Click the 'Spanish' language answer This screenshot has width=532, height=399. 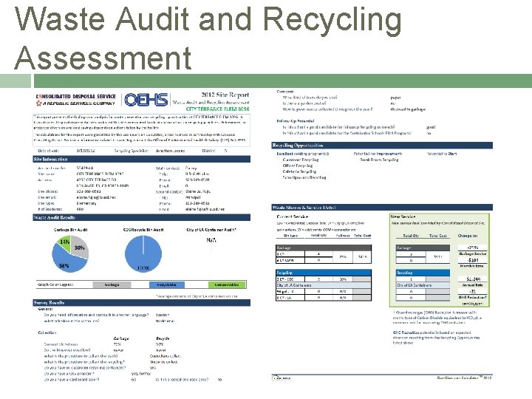(x=162, y=315)
